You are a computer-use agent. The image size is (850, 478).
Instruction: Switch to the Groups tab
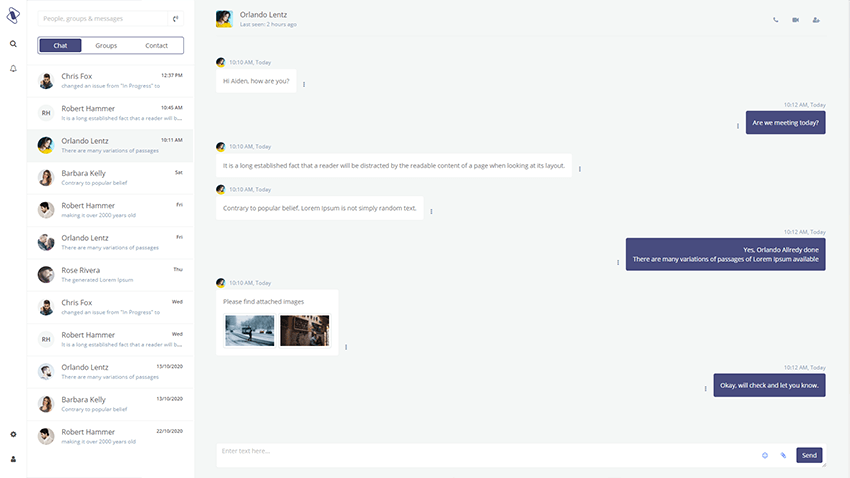[106, 46]
